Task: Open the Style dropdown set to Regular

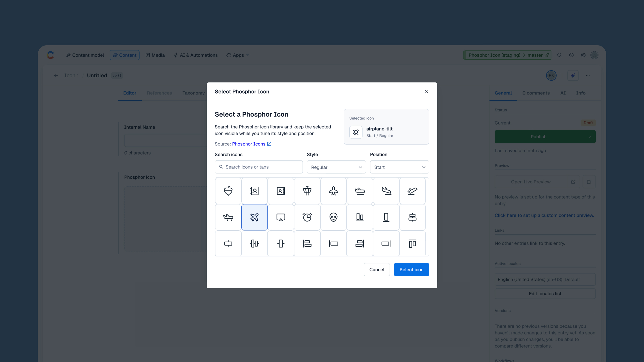Action: coord(336,167)
